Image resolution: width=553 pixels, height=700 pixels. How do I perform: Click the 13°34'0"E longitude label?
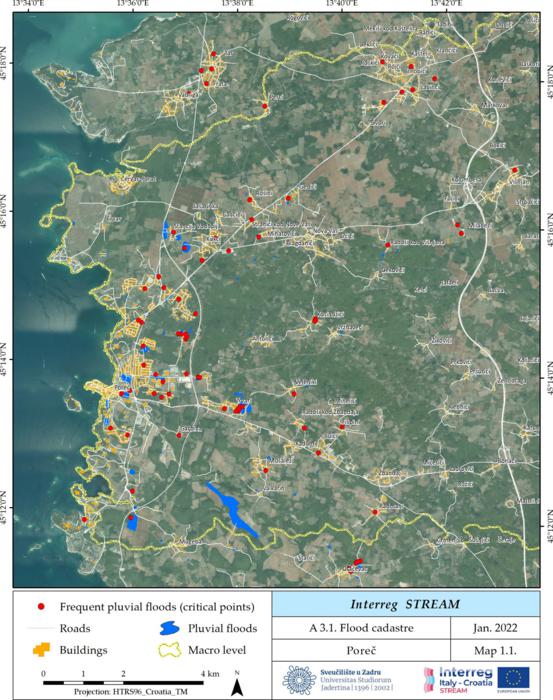[x=29, y=4]
